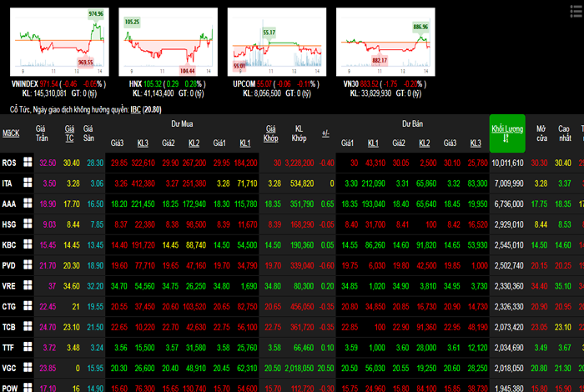This screenshot has height=392, width=584.
Task: Click the Dư Bán group header
Action: (412, 123)
